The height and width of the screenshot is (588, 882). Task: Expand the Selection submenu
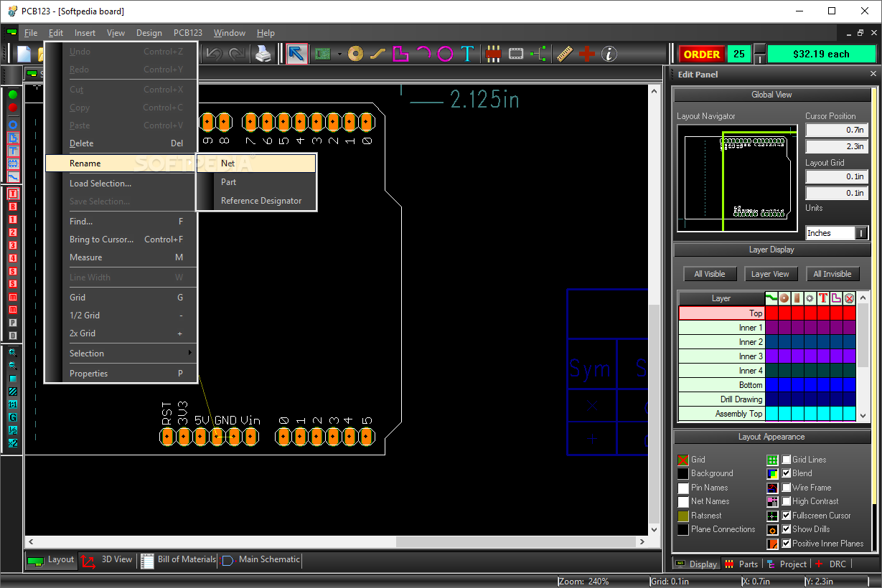coord(121,354)
